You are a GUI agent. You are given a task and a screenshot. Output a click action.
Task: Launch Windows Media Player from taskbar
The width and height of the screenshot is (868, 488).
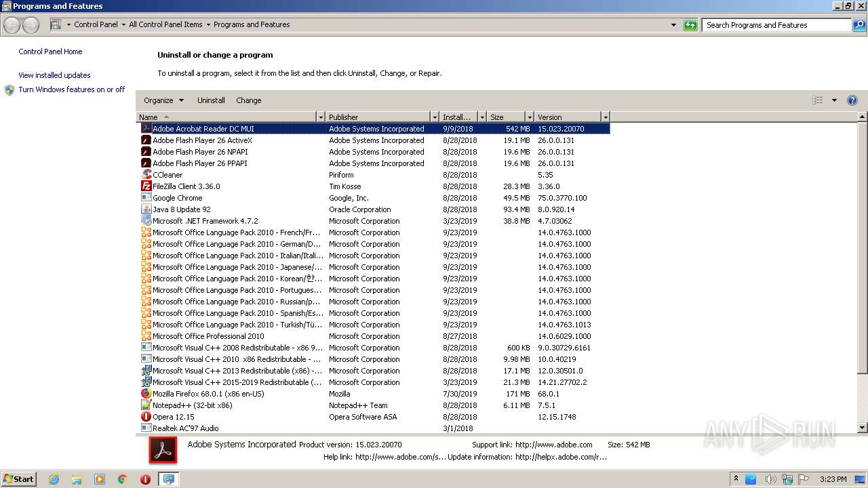click(x=100, y=479)
